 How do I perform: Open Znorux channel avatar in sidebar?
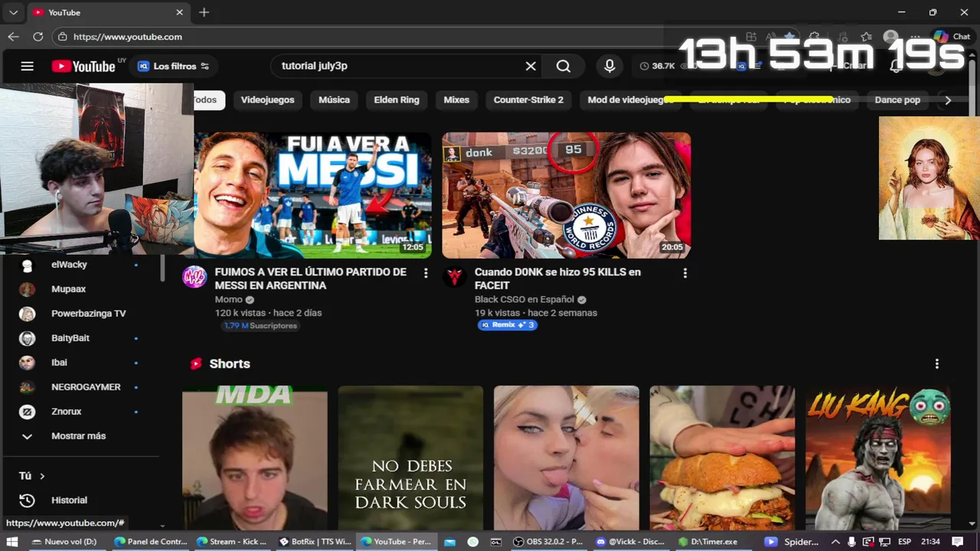27,412
